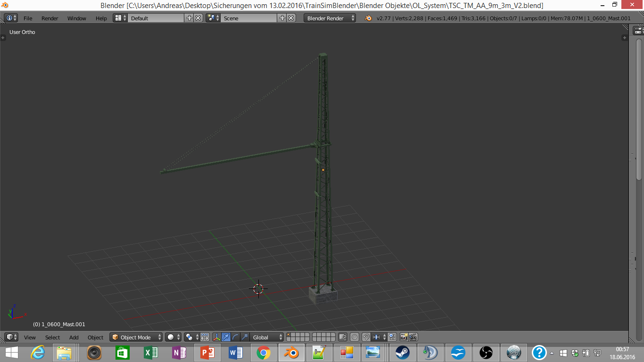
Task: Open the screen layout browse dropdown
Action: (120, 18)
